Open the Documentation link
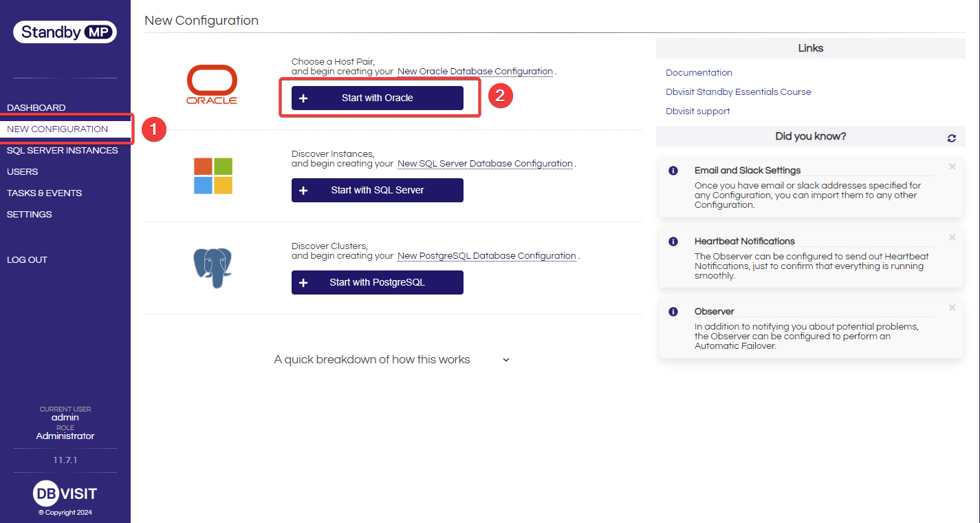This screenshot has height=523, width=980. [x=699, y=72]
